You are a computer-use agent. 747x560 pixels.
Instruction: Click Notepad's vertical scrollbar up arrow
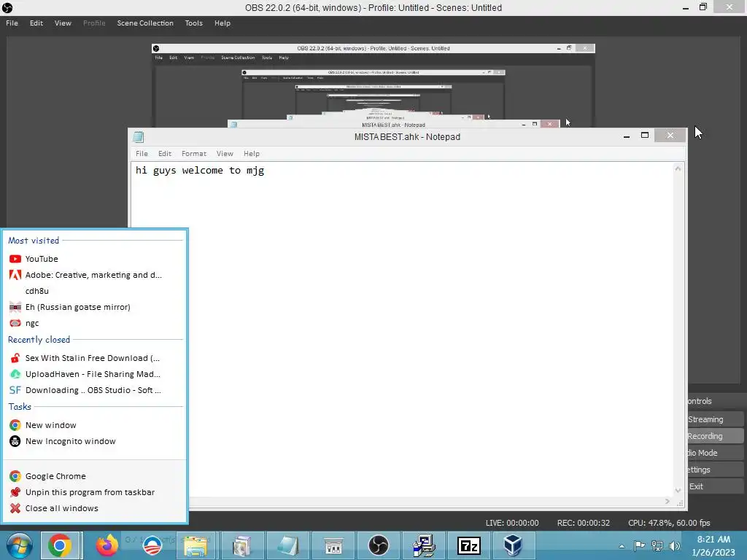tap(678, 168)
